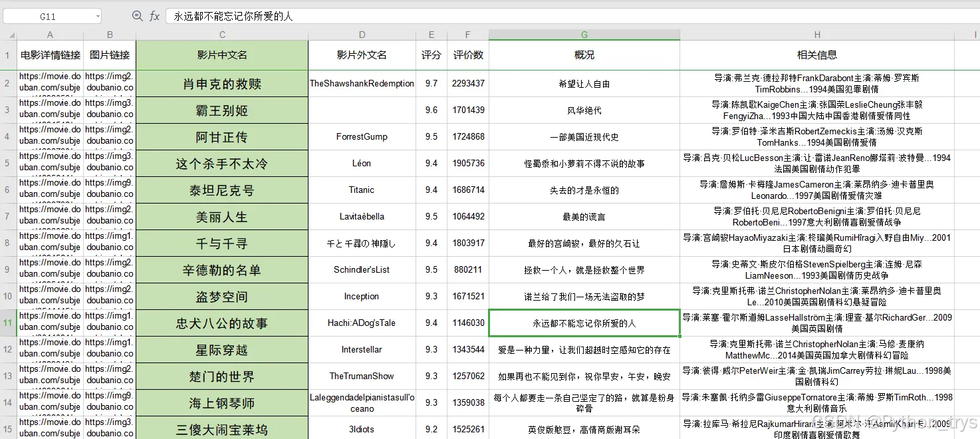Image resolution: width=980 pixels, height=439 pixels.
Task: Select row 14 header
Action: pos(8,403)
